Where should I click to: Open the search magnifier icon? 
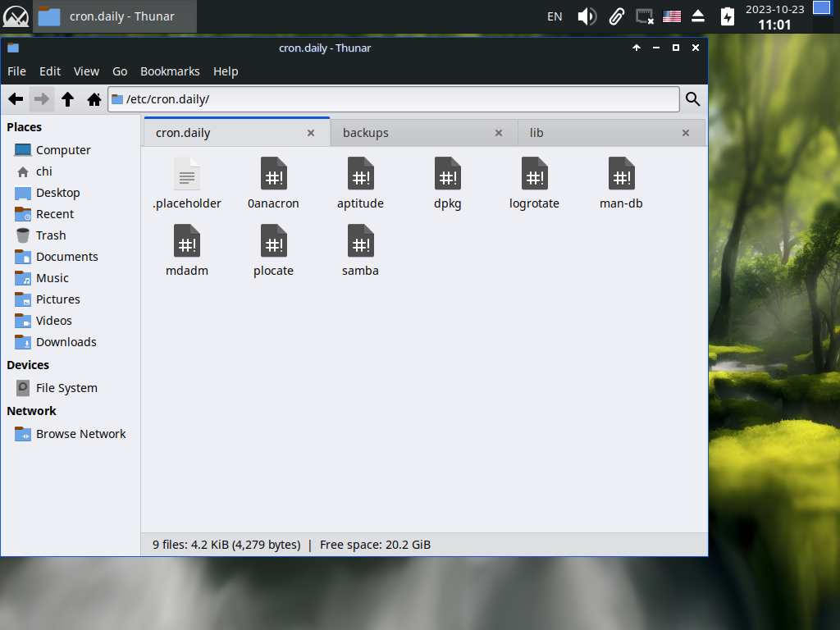tap(692, 99)
